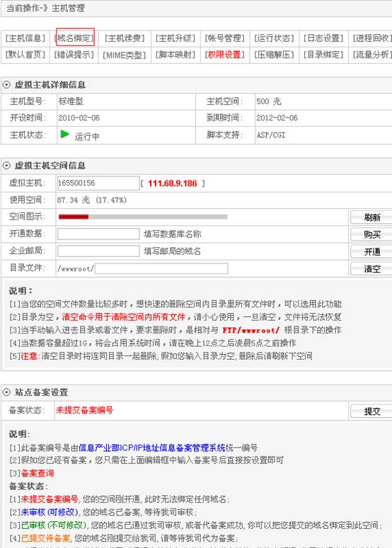
Task: Open the red 备案查询 link
Action: coord(38,473)
